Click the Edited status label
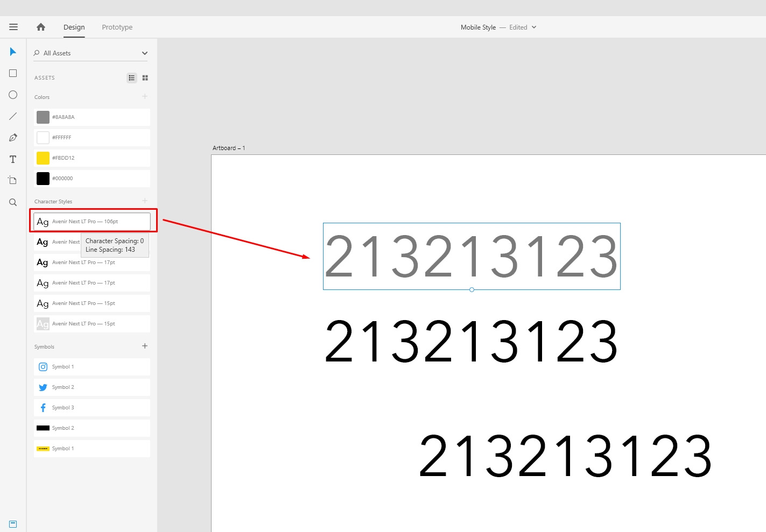 (518, 27)
